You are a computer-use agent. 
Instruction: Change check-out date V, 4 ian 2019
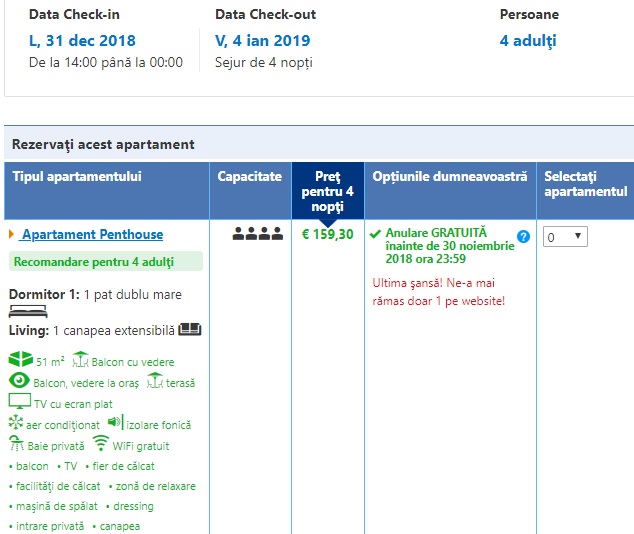click(x=262, y=41)
